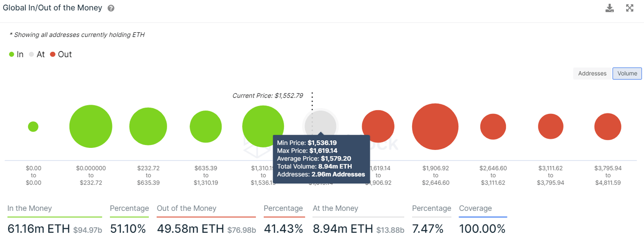Image resolution: width=644 pixels, height=239 pixels.
Task: Click the red $2,646.60 to $3,111.62 bubble
Action: [x=493, y=126]
